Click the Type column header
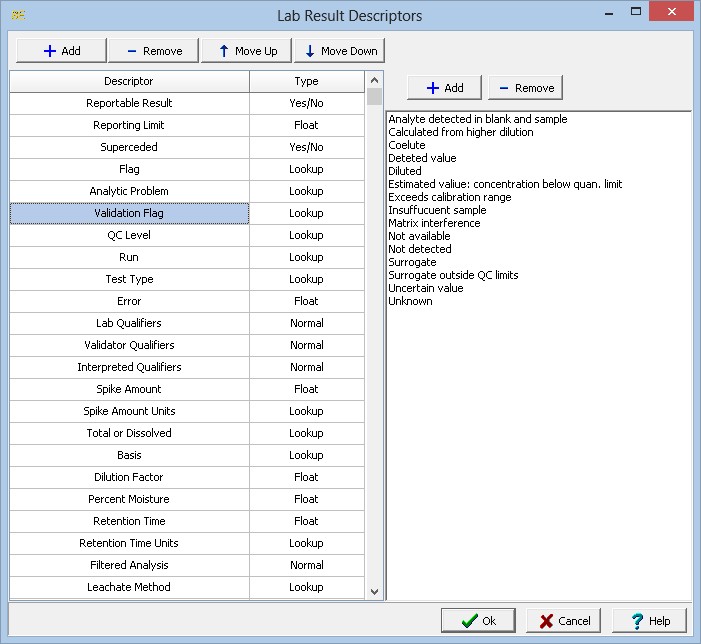This screenshot has width=701, height=644. pos(306,81)
